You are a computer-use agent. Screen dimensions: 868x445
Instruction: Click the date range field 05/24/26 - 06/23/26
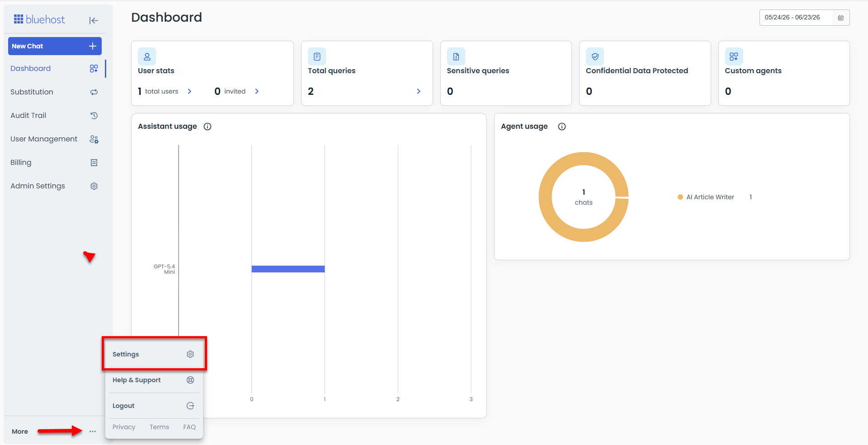tap(804, 18)
